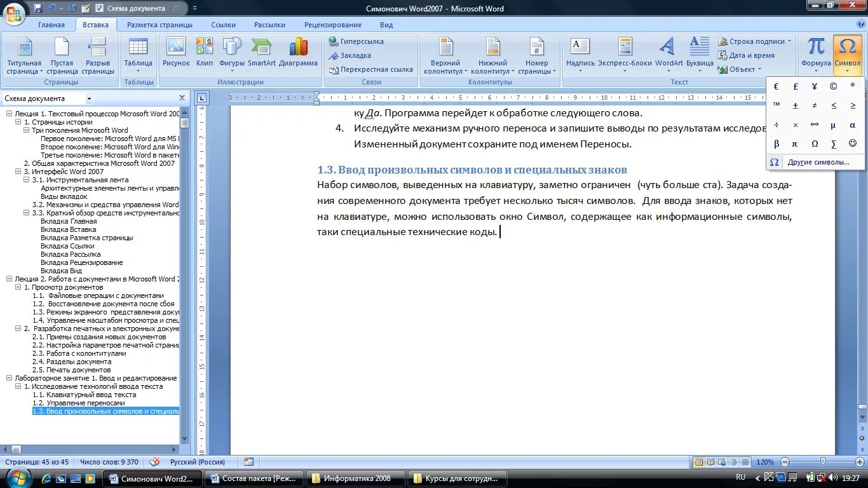Switch to Full Screen Reading view
The image size is (868, 488).
710,462
